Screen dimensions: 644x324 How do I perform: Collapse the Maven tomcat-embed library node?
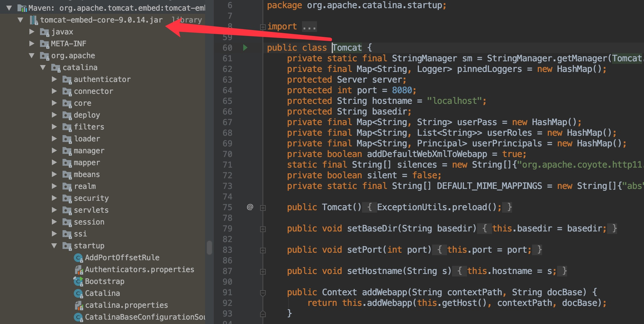point(9,8)
